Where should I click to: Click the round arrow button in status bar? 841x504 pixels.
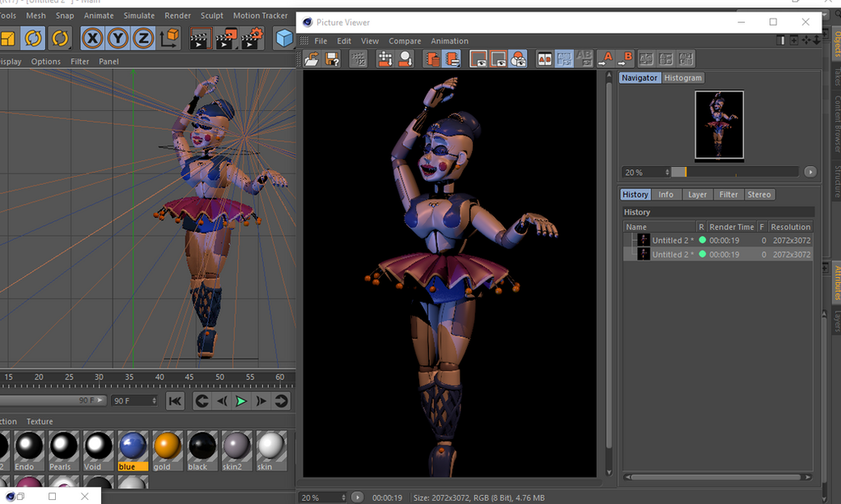[358, 497]
